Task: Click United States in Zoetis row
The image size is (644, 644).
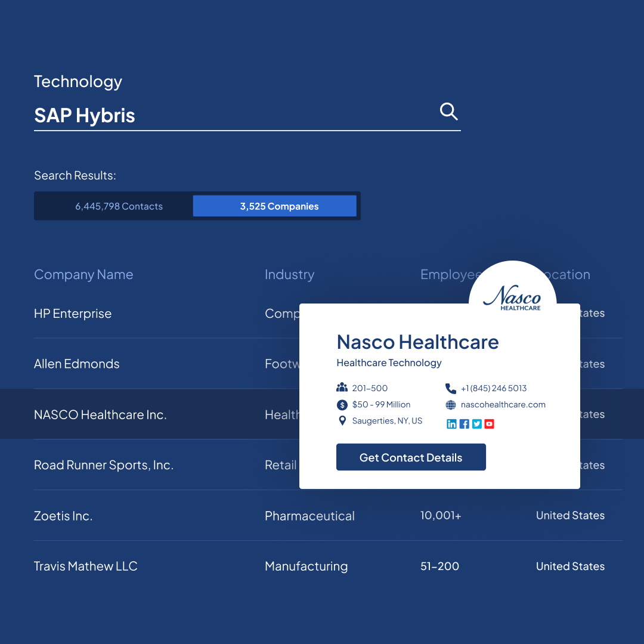Action: coord(570,515)
